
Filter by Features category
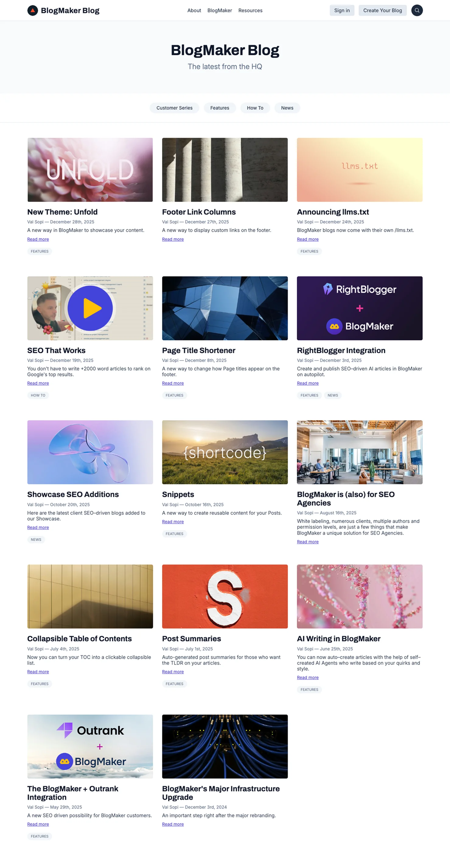pyautogui.click(x=220, y=108)
